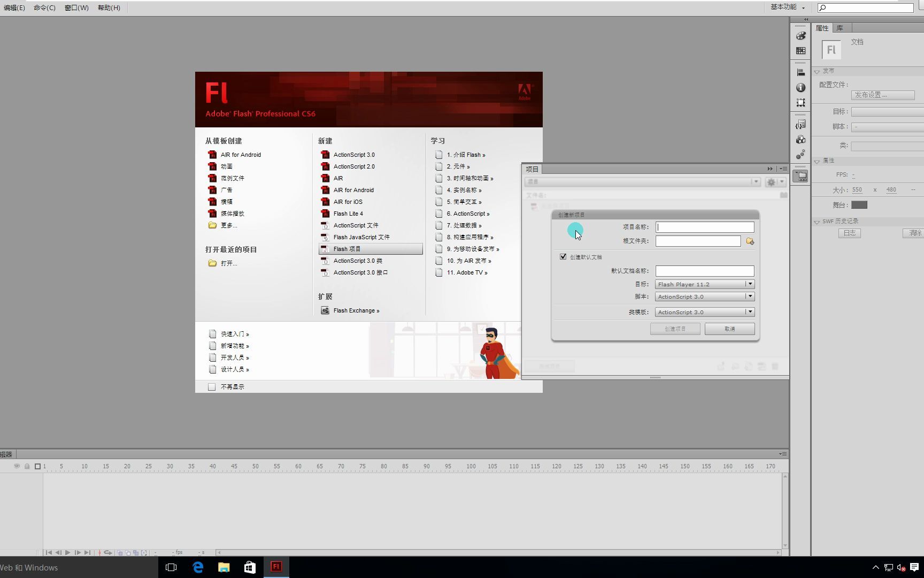Image resolution: width=924 pixels, height=578 pixels.
Task: Open Modify Markers in timeline
Action: (144, 553)
